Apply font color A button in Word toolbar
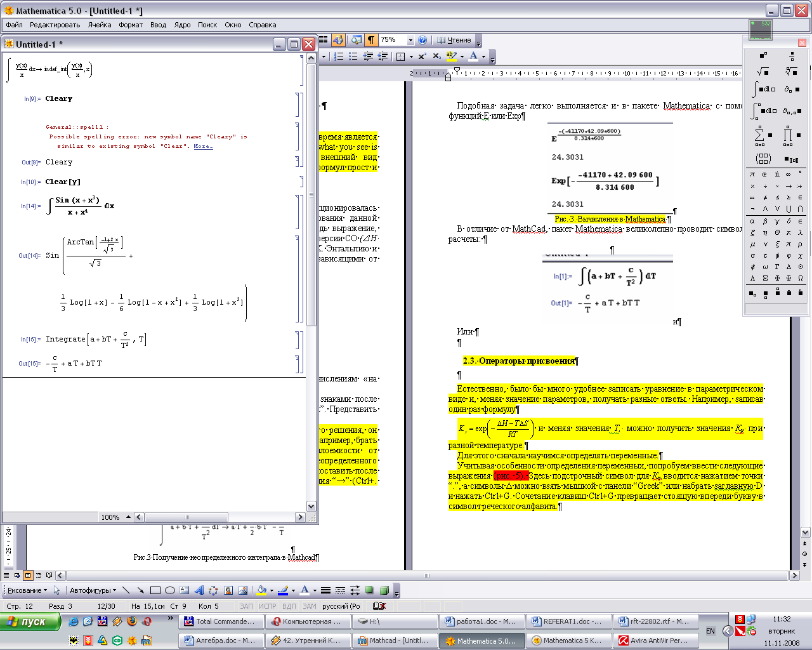The height and width of the screenshot is (650, 812). (473, 56)
